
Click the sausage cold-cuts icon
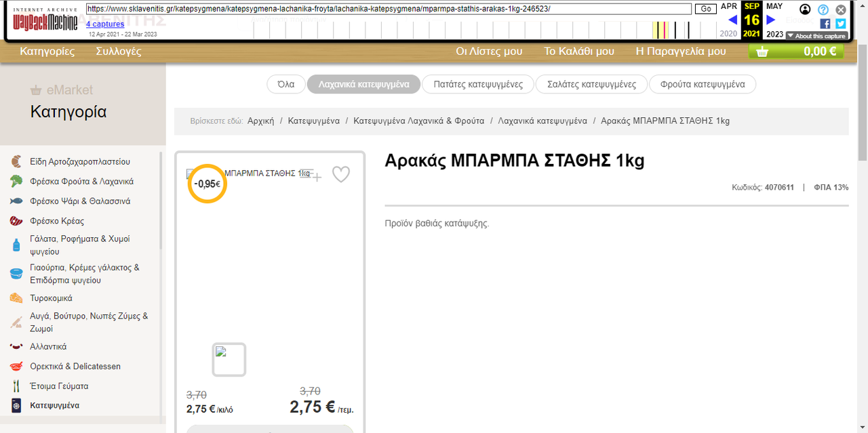tap(16, 346)
